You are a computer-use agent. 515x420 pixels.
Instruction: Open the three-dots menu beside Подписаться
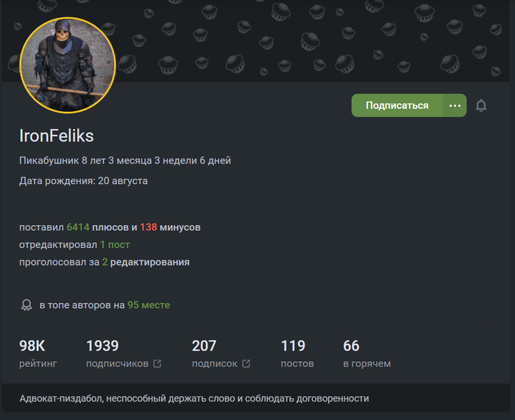click(455, 105)
